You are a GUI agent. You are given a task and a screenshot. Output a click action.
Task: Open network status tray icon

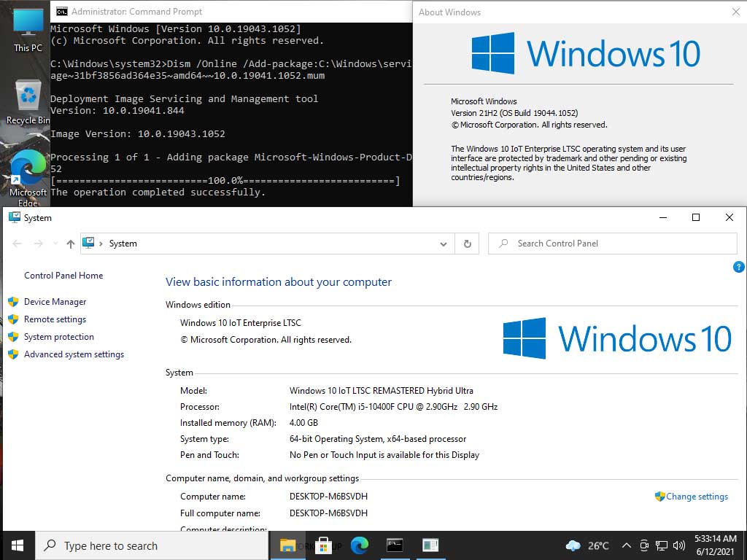(661, 545)
